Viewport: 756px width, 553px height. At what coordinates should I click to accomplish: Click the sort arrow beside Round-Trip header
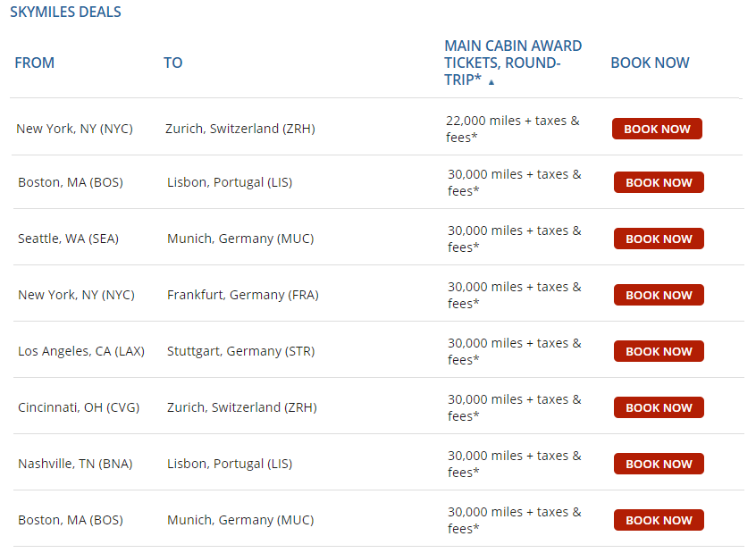(491, 82)
